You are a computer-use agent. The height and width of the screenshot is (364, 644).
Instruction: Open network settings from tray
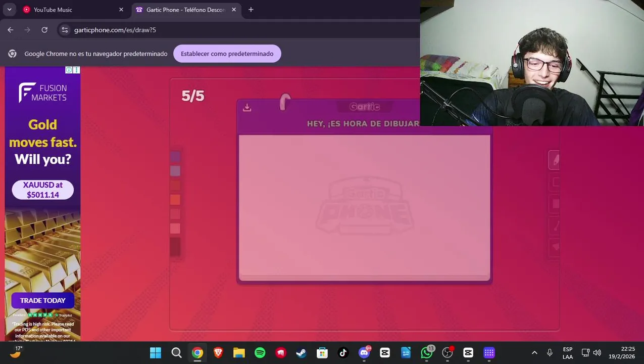click(585, 353)
